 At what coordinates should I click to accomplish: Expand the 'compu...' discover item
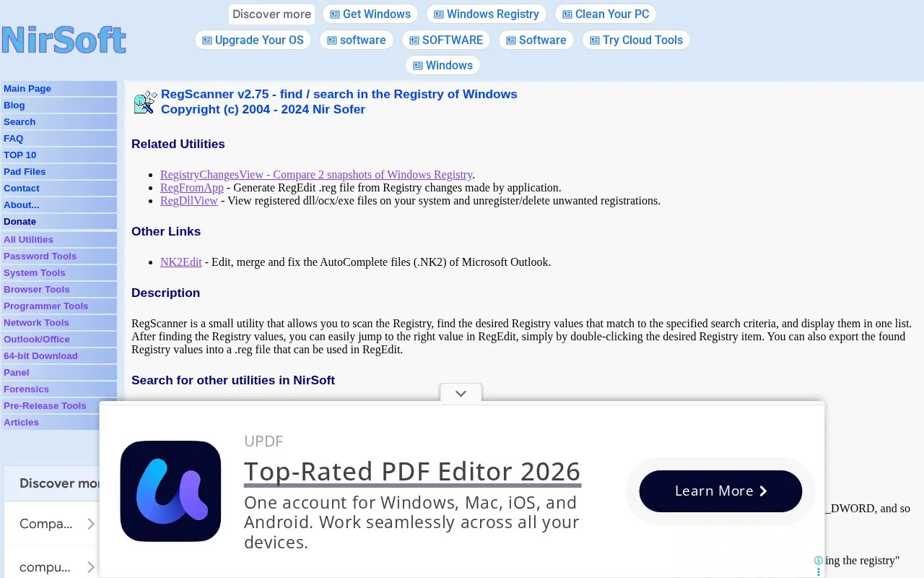52,567
